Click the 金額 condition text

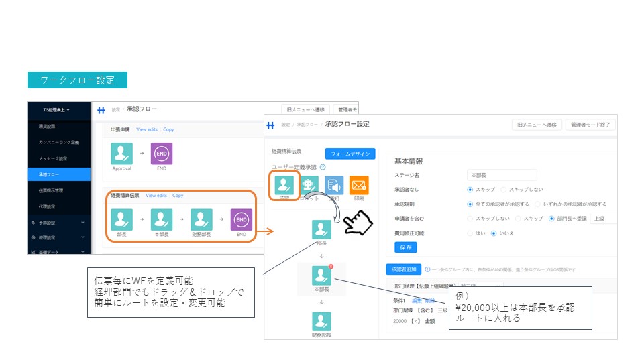pos(429,321)
